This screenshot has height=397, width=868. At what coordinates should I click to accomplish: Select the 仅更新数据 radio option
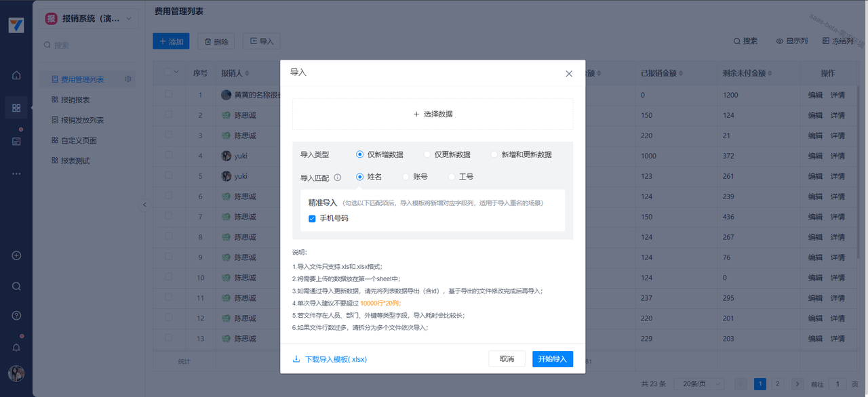427,154
